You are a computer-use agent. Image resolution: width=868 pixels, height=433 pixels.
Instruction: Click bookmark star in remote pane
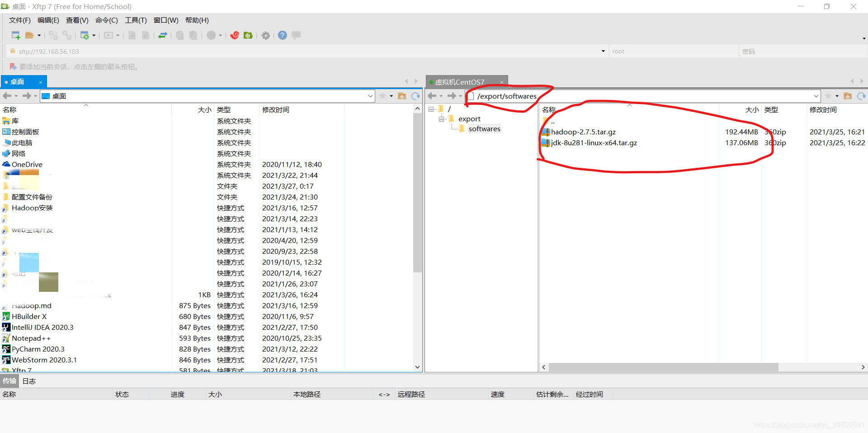pos(828,96)
